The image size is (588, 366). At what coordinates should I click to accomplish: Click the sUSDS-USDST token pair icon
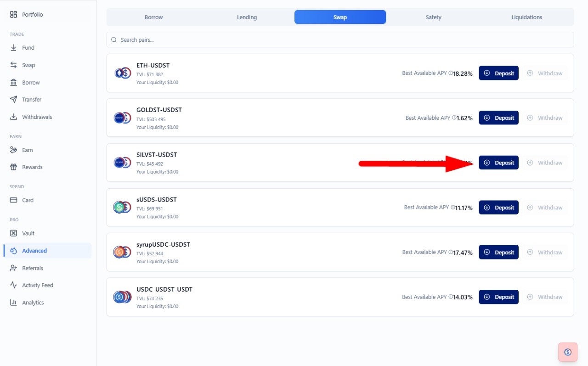point(122,208)
